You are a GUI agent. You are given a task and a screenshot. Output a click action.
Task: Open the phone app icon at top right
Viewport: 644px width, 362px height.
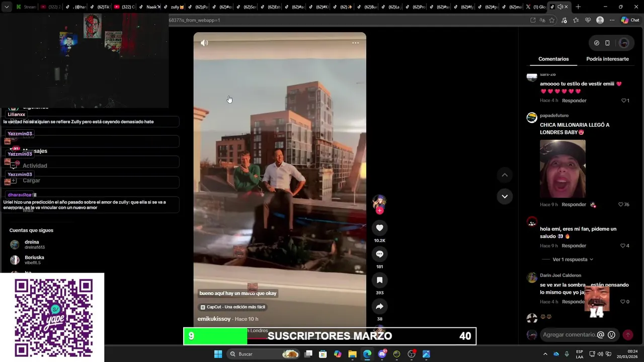(607, 43)
